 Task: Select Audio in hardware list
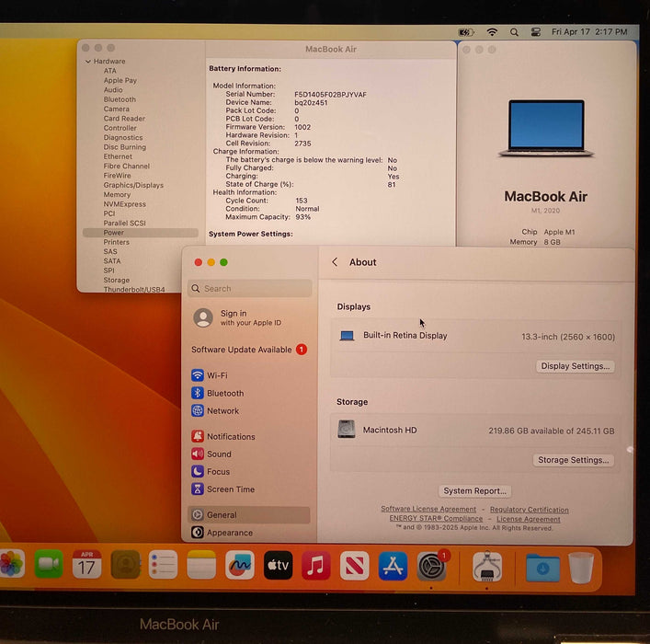[113, 90]
